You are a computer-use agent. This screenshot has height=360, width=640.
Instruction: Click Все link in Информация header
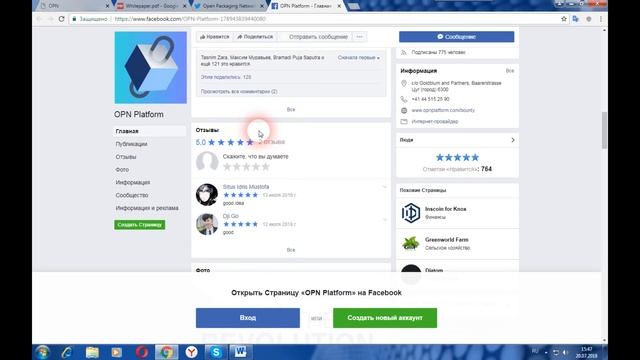tap(510, 71)
